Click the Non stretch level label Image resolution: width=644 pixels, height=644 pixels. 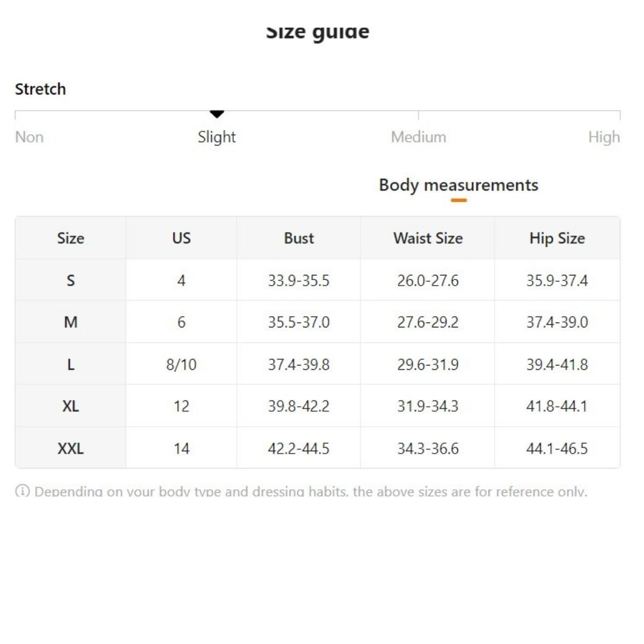coord(30,137)
